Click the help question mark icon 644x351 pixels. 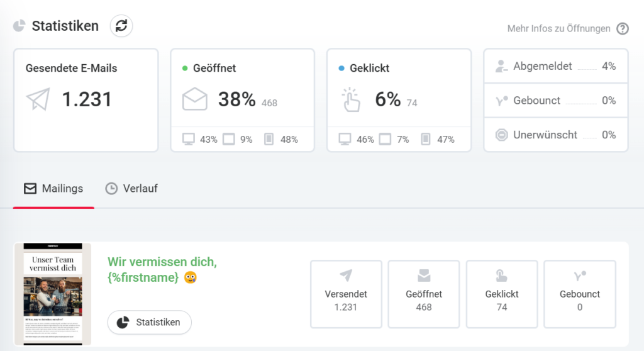[622, 28]
